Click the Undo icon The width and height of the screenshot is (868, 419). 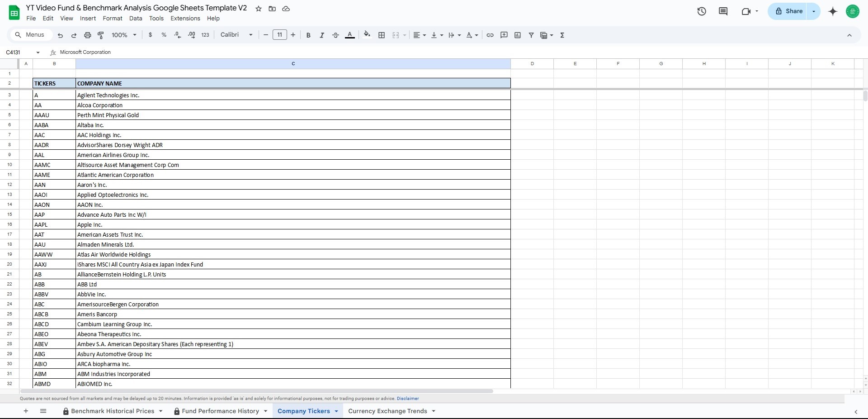tap(60, 35)
